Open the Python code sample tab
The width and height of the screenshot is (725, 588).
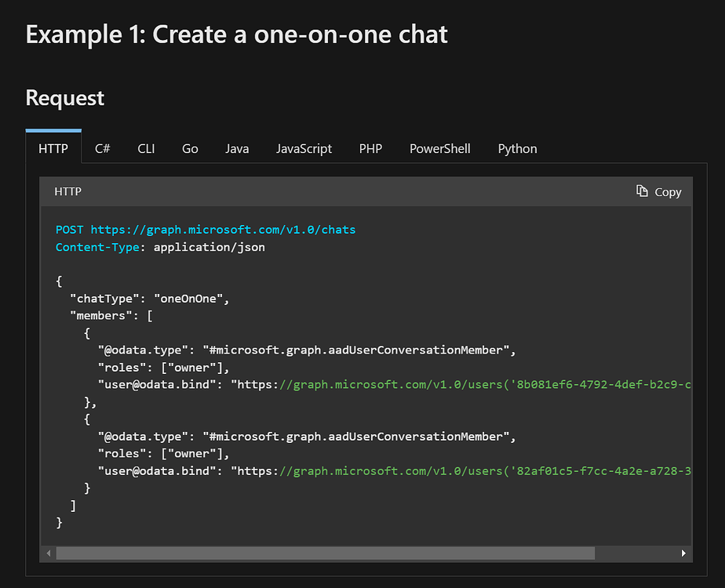click(x=517, y=148)
